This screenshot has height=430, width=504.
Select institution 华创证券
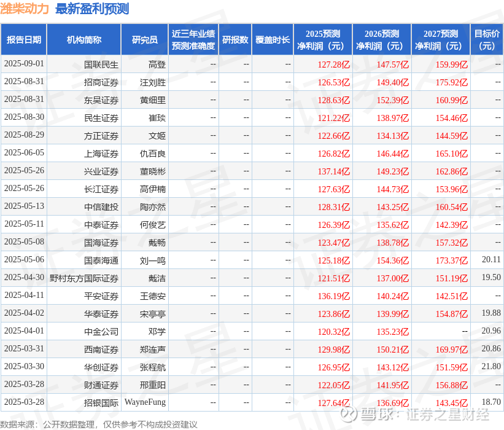[101, 367]
